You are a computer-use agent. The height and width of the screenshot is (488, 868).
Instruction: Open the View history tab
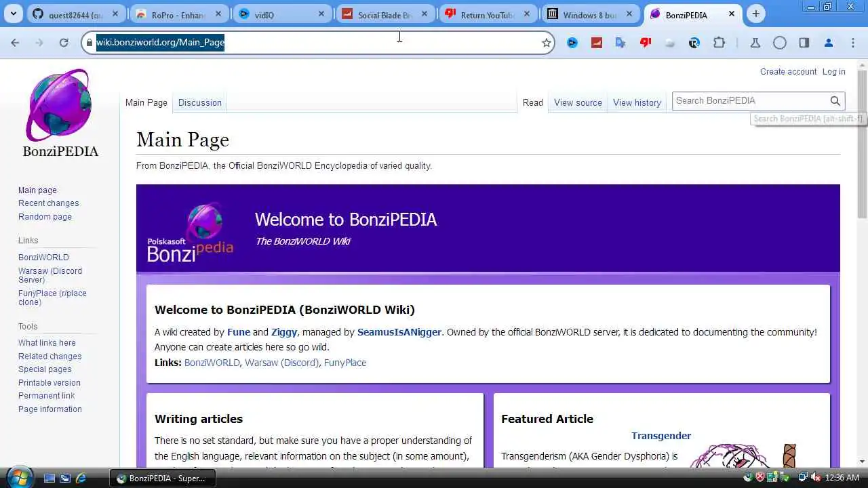(637, 103)
